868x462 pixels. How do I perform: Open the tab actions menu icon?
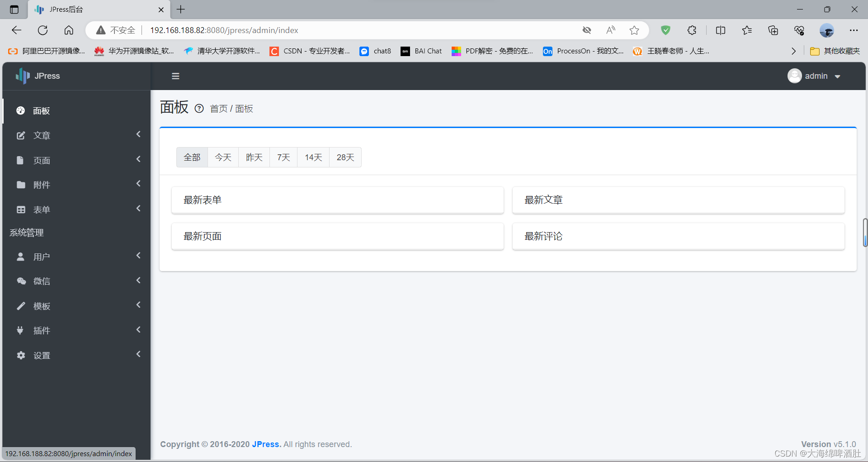(14, 10)
